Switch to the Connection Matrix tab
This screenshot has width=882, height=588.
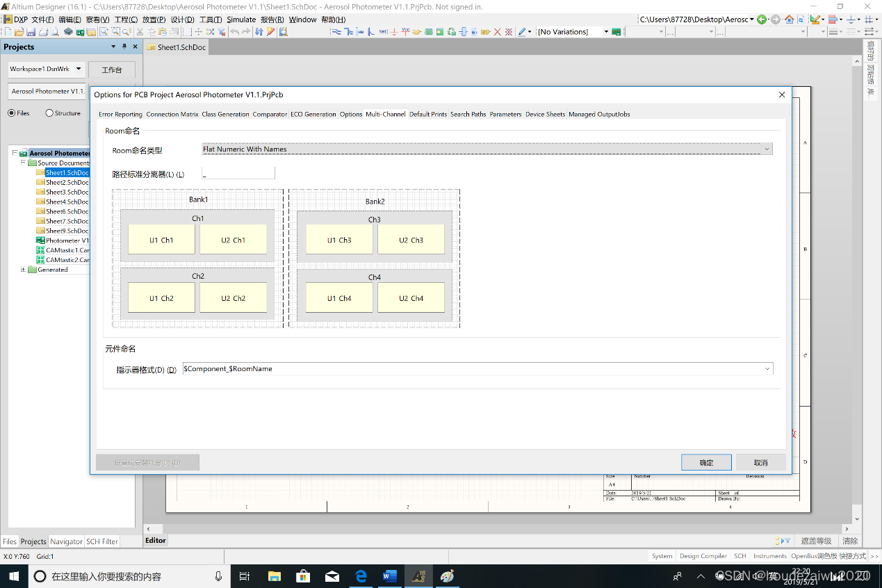coord(172,114)
